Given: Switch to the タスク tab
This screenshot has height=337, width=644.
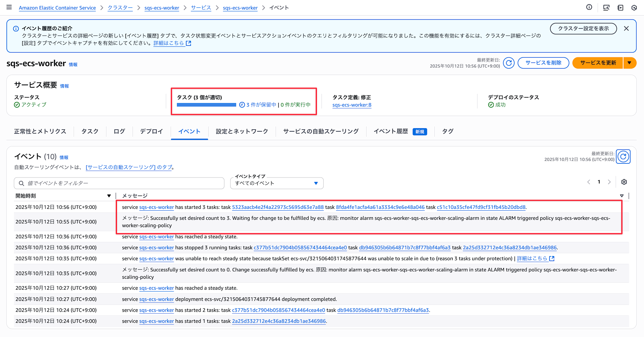Looking at the screenshot, I should pyautogui.click(x=90, y=131).
